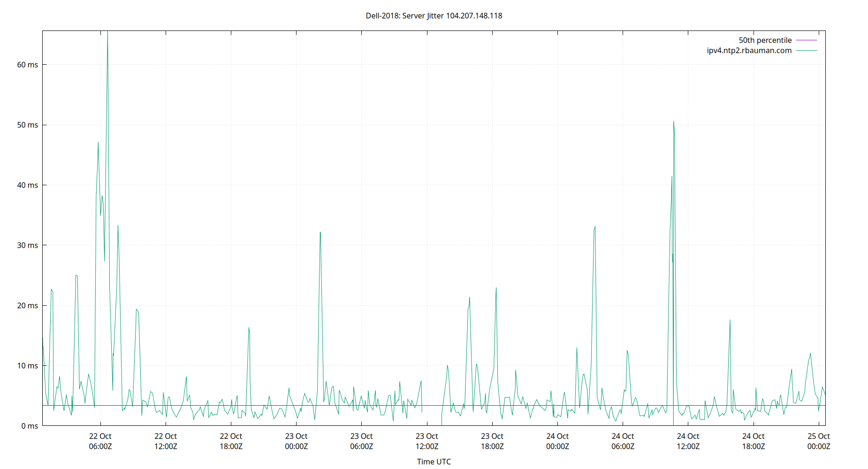Click the '24 Oct 06:00Z' x-axis label

[x=623, y=441]
